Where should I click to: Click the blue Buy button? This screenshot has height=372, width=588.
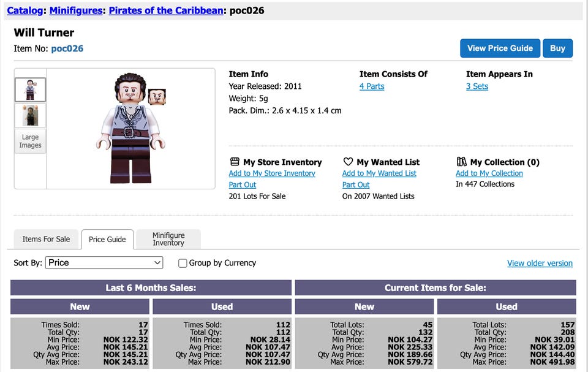click(557, 48)
